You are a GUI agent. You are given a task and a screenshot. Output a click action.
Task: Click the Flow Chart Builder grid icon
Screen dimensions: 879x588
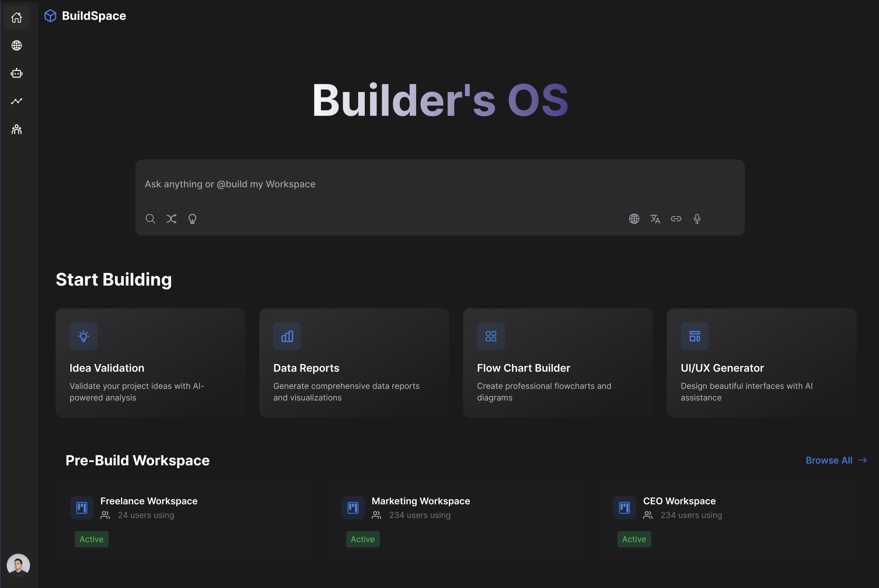click(x=491, y=336)
